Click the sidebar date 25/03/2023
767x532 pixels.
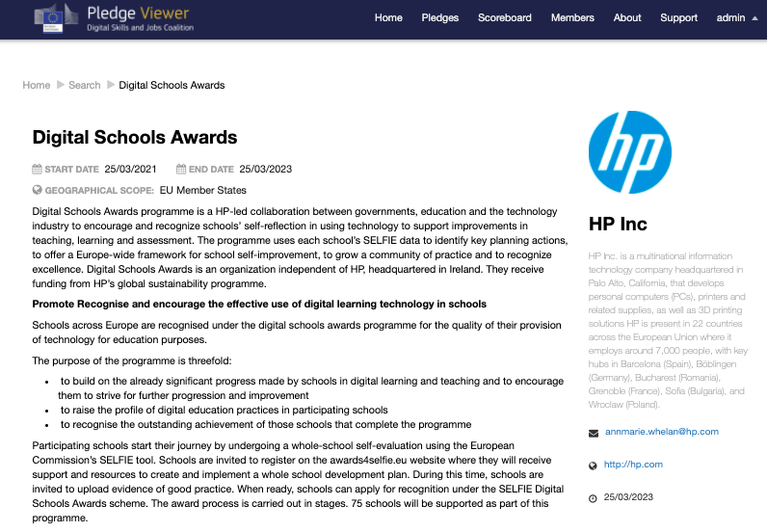628,496
